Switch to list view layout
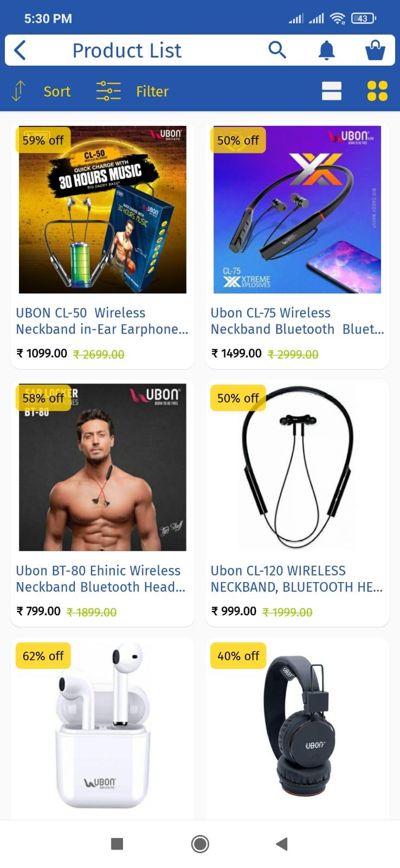This screenshot has height=868, width=400. 332,91
